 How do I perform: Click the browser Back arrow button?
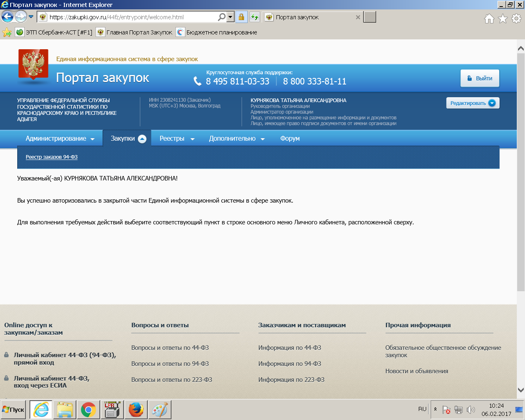click(x=7, y=17)
